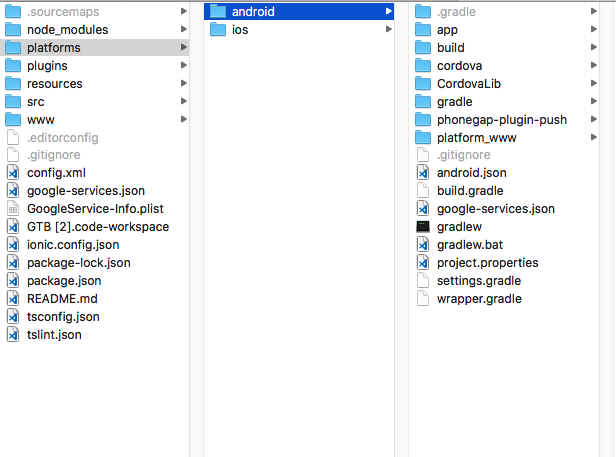Click the CordovaLib folder icon
This screenshot has width=616, height=457.
click(x=423, y=84)
